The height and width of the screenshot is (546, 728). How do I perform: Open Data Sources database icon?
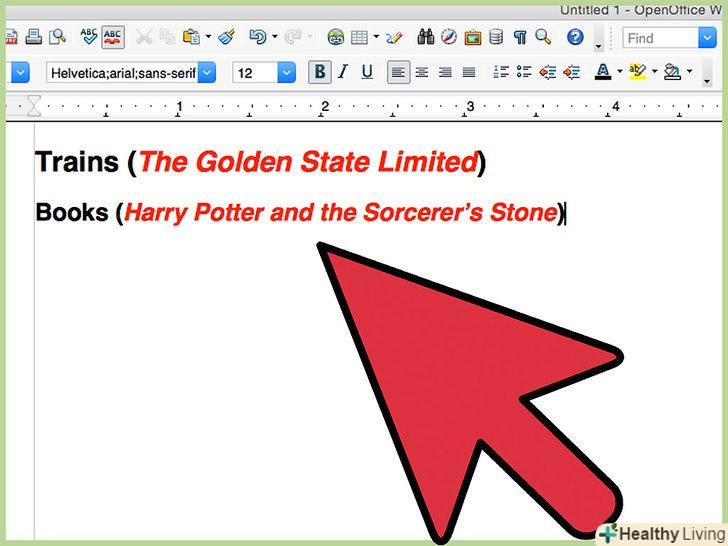496,36
